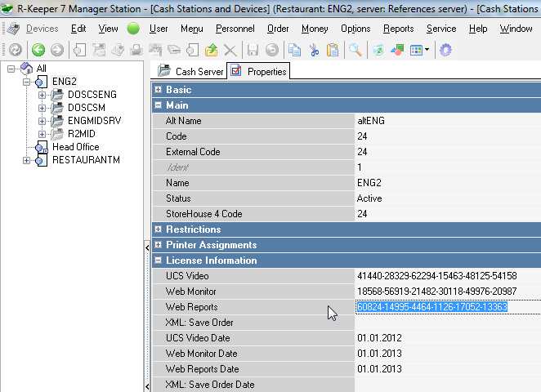Select the Properties tab
Image resolution: width=541 pixels, height=392 pixels.
pyautogui.click(x=258, y=71)
